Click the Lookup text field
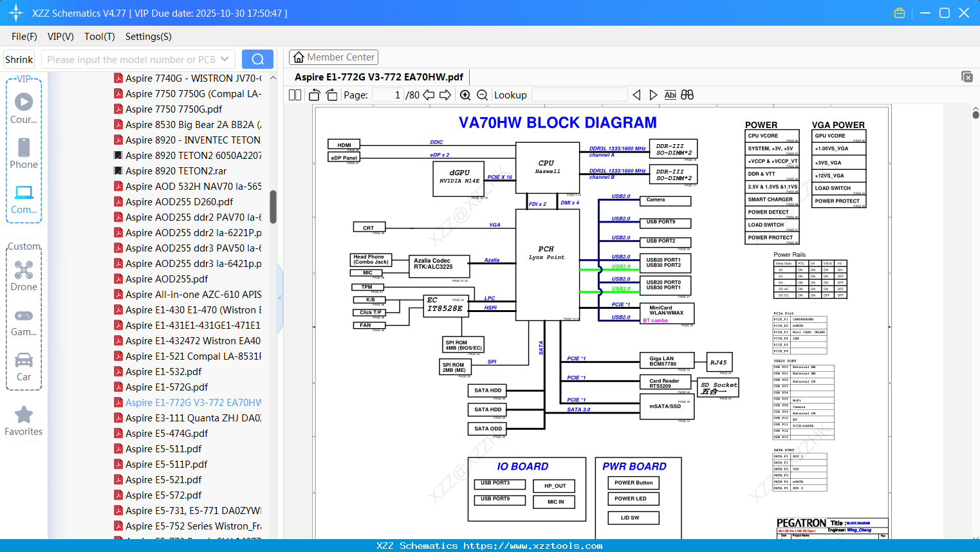This screenshot has height=552, width=980. coord(580,95)
